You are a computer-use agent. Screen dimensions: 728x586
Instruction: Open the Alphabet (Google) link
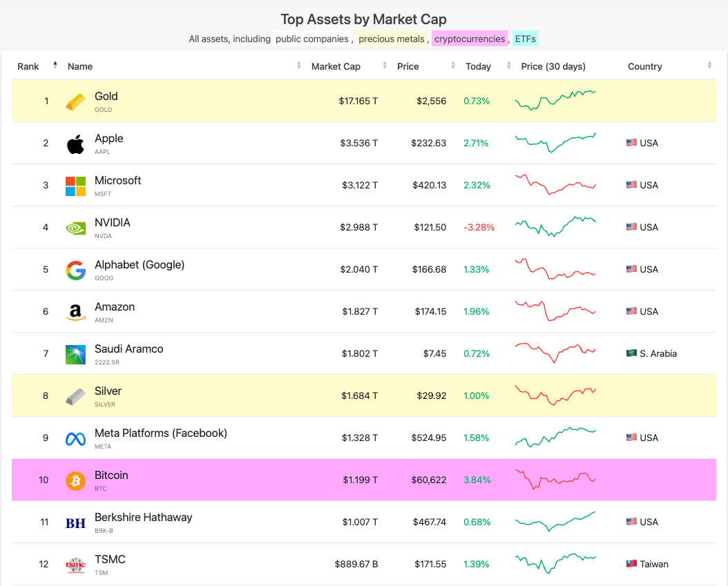click(140, 264)
